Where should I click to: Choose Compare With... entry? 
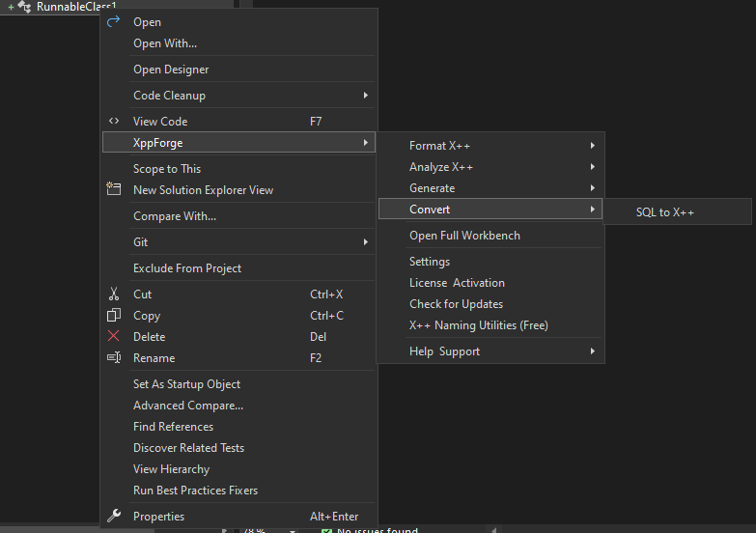click(238, 216)
